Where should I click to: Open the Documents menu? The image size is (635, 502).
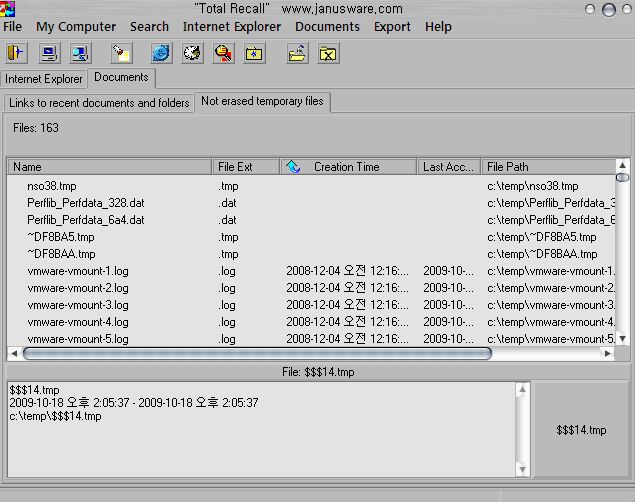327,27
